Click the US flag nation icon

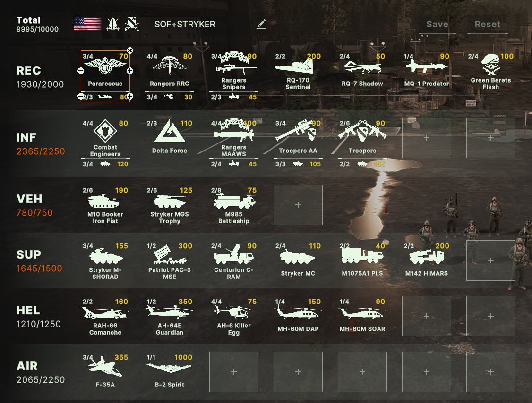click(87, 24)
